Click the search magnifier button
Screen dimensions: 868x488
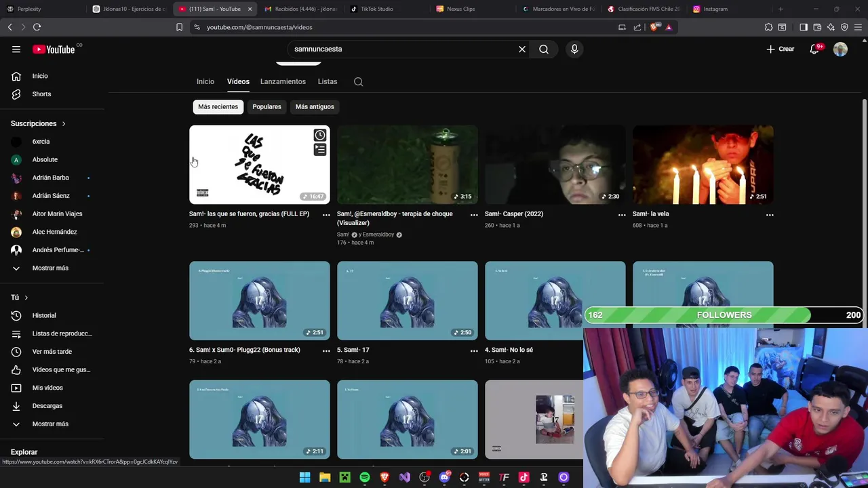pos(544,49)
